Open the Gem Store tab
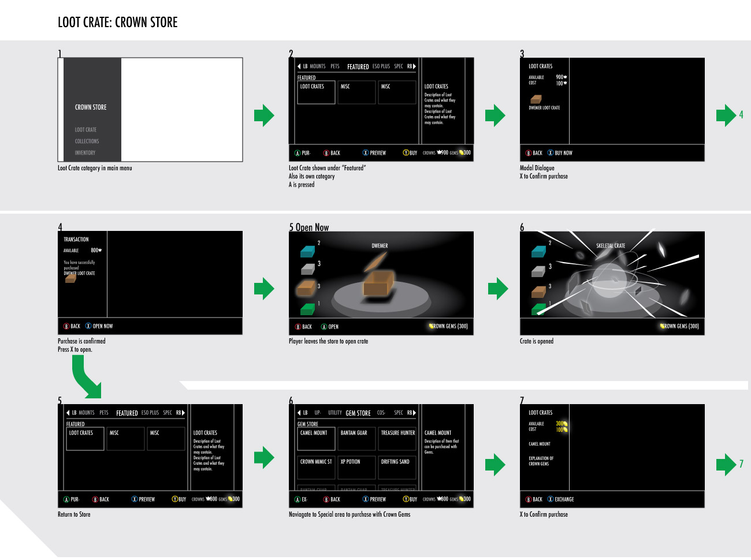Screen dimensions: 751x560 358,413
